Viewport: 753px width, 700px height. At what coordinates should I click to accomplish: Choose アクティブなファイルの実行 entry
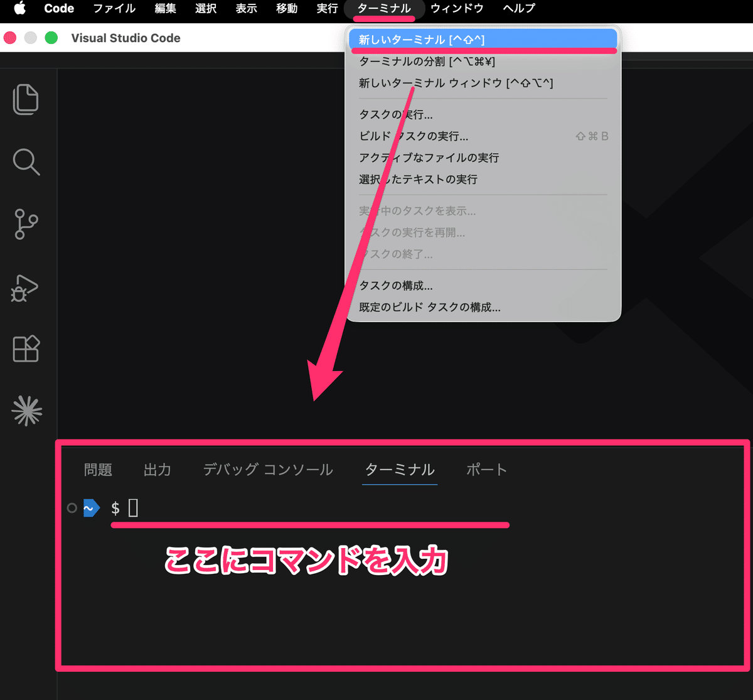pyautogui.click(x=483, y=158)
